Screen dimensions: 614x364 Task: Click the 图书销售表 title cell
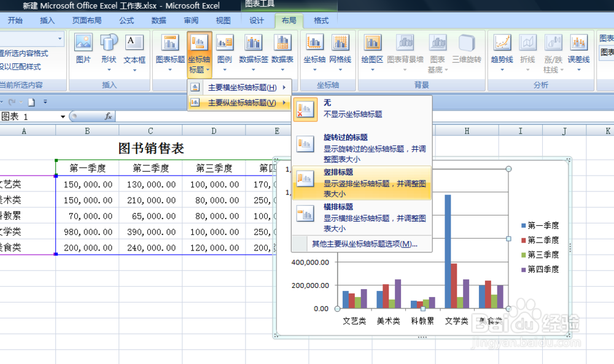pyautogui.click(x=151, y=148)
